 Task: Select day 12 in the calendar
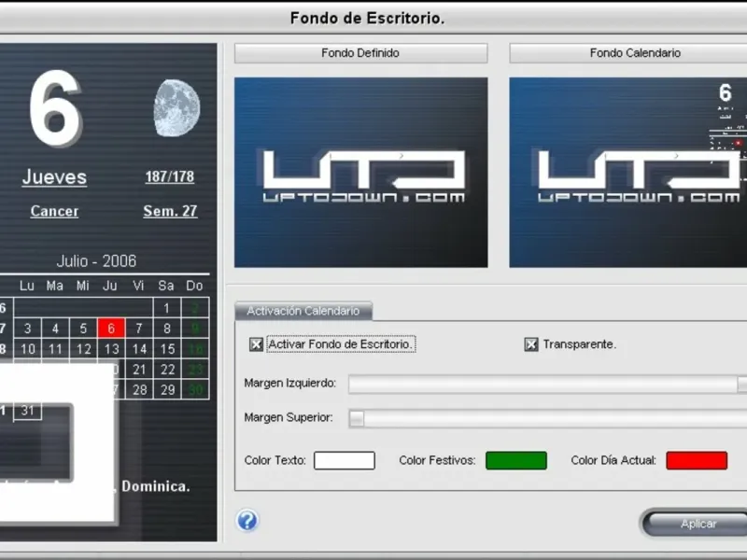[x=83, y=348]
